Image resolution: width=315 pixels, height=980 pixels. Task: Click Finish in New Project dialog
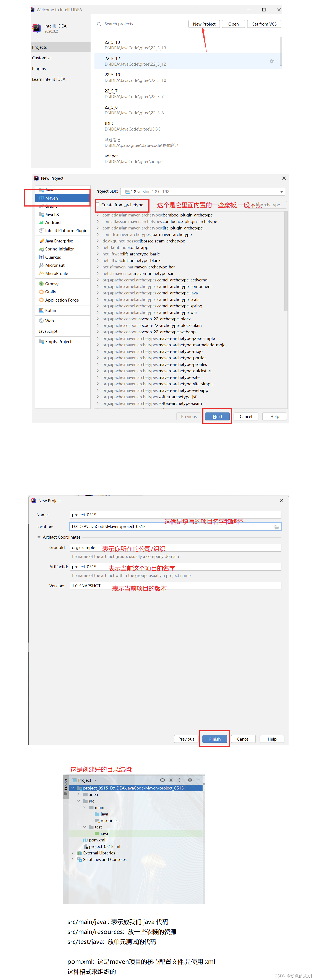click(x=215, y=739)
